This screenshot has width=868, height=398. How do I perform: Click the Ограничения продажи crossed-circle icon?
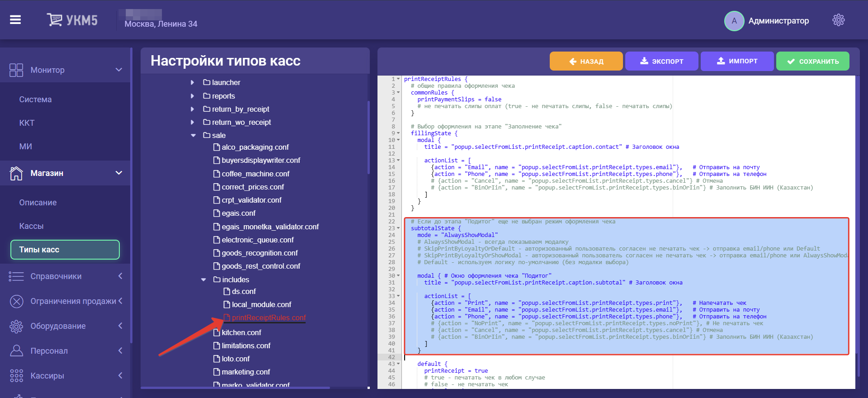(16, 301)
